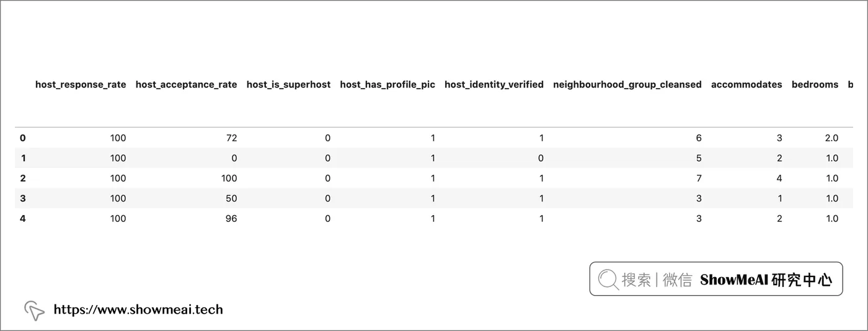The width and height of the screenshot is (868, 331).
Task: Click the neighbourhood_group_cleansed column header
Action: pos(627,84)
